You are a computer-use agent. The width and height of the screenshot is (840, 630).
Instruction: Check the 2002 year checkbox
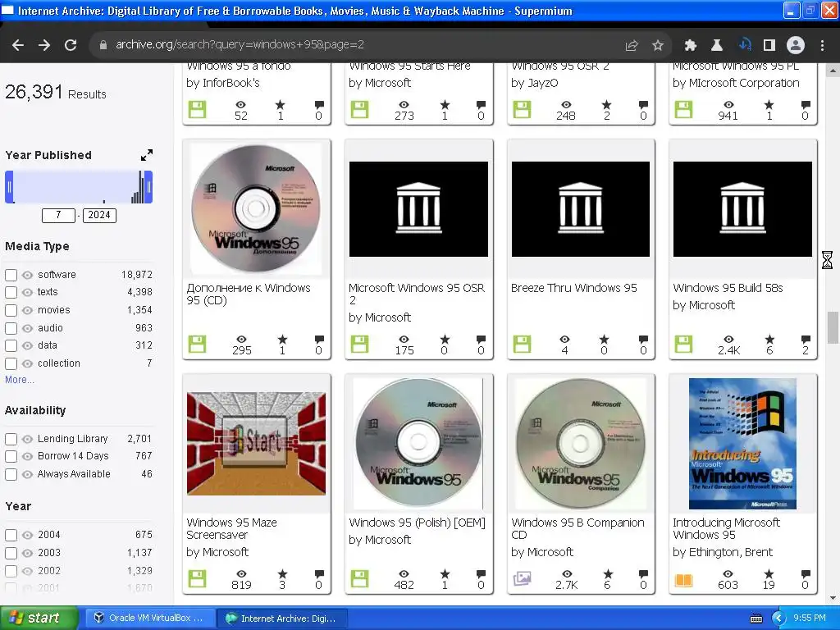coord(11,572)
